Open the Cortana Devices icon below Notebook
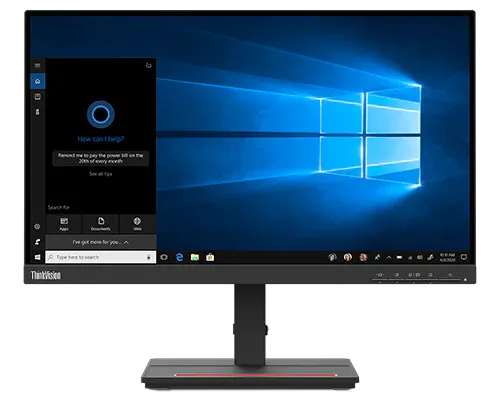Viewport: 500px width, 400px height. (x=38, y=112)
